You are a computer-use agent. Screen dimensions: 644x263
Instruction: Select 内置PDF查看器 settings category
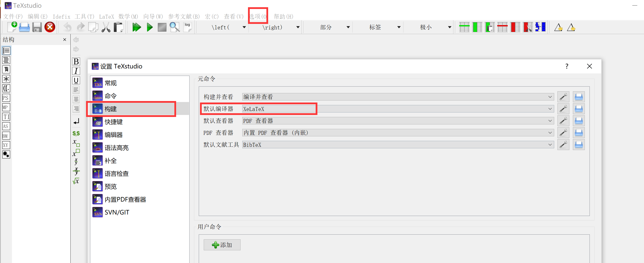click(x=140, y=199)
